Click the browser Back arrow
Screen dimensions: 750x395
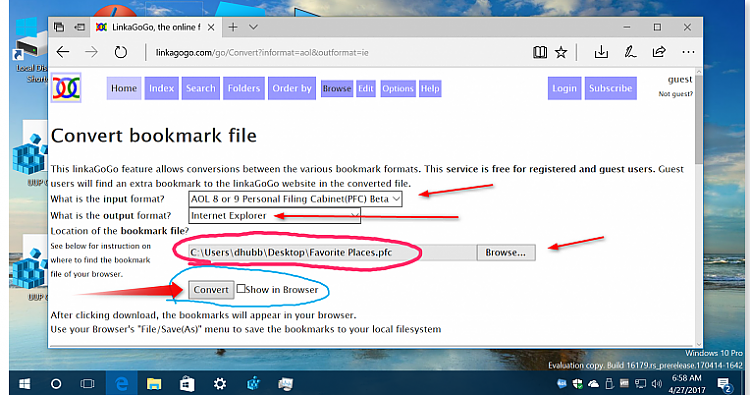63,52
